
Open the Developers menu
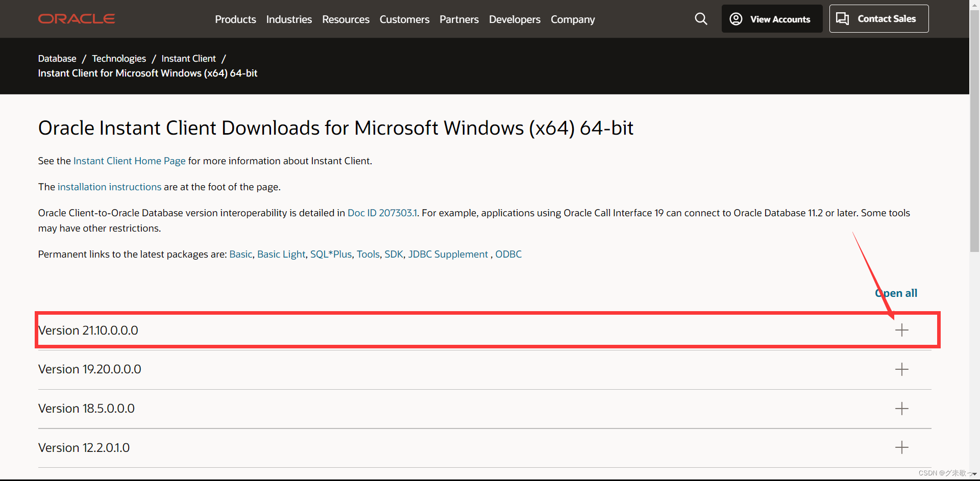pyautogui.click(x=514, y=19)
